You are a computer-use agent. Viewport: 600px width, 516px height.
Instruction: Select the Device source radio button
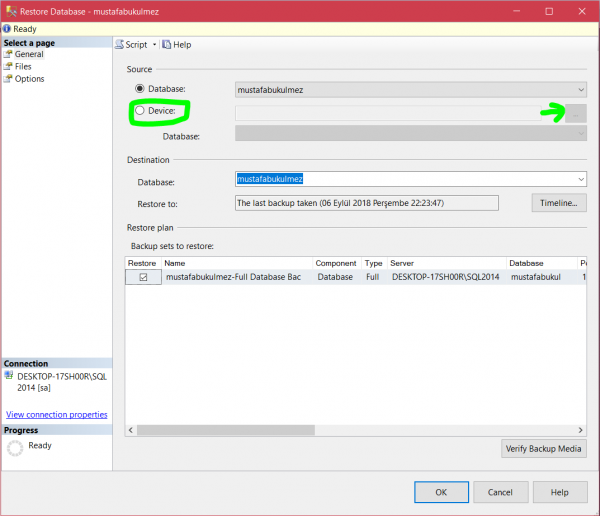tap(140, 111)
